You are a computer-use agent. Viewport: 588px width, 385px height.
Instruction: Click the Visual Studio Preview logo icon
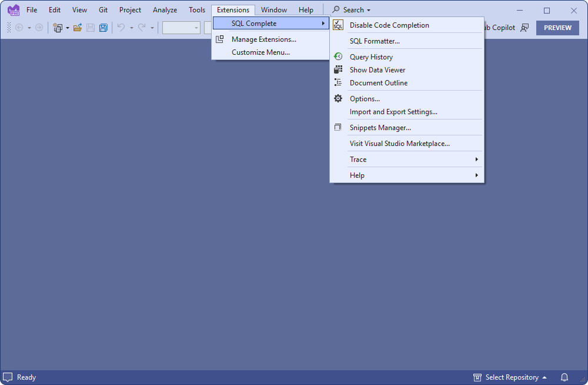pyautogui.click(x=14, y=10)
